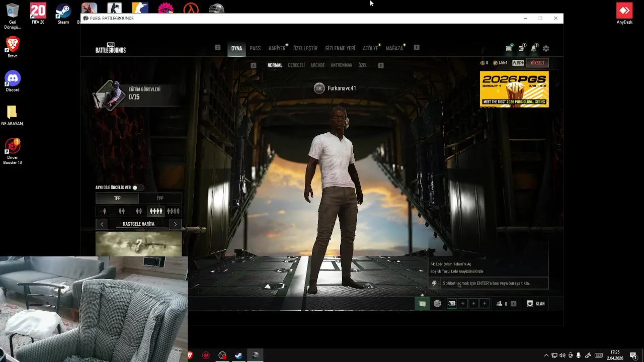Click the G-Coin currency icon
The height and width of the screenshot is (362, 644).
coord(482,63)
